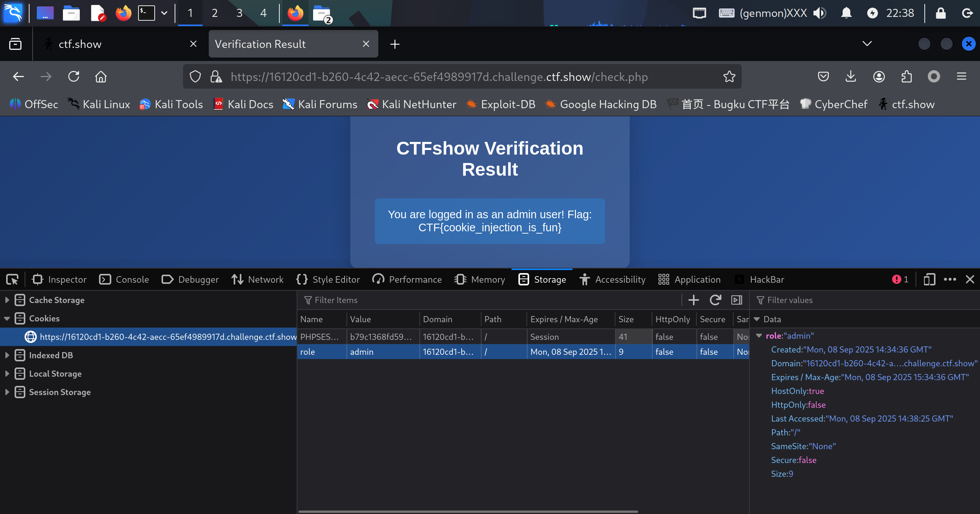Refresh the cookie list in Storage

tap(715, 300)
